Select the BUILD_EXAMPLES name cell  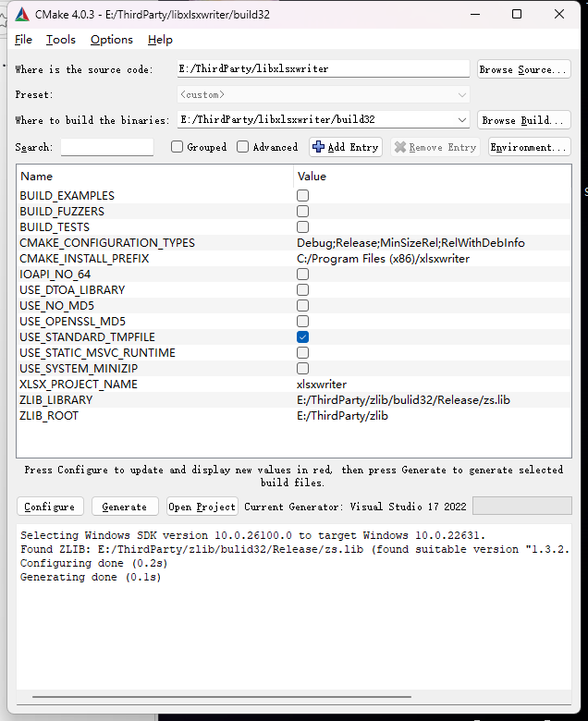[67, 196]
